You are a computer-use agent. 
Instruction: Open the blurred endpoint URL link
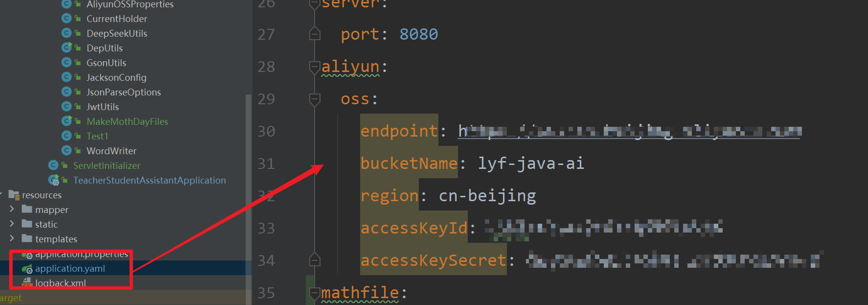629,131
